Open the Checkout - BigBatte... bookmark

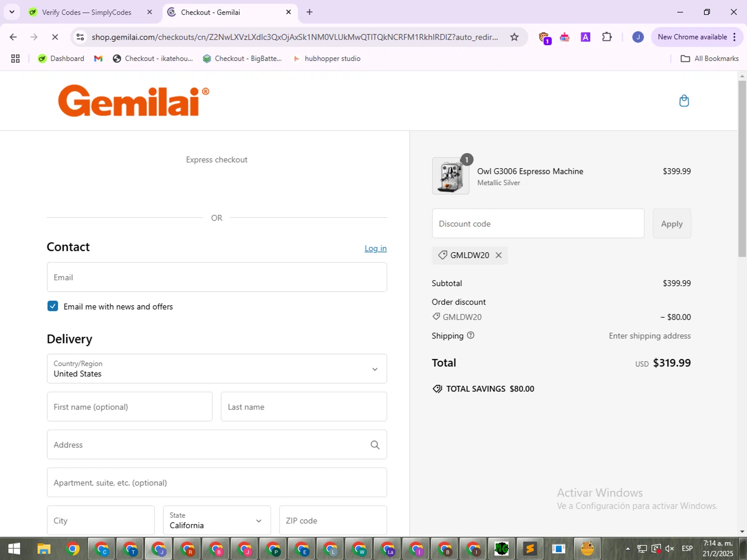243,59
